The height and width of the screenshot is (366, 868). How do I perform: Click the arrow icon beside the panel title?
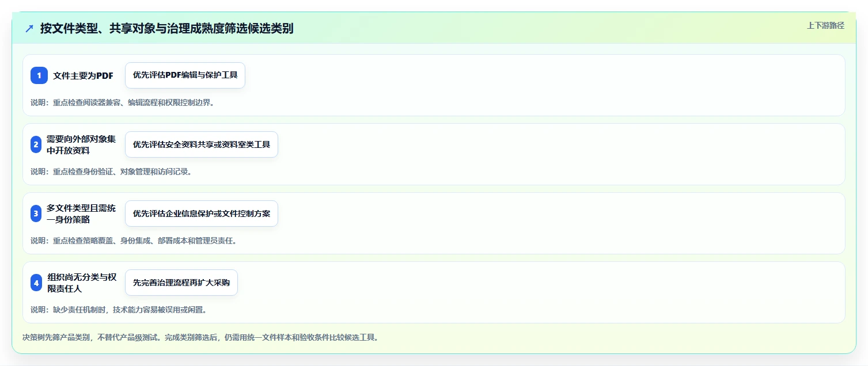[x=29, y=29]
